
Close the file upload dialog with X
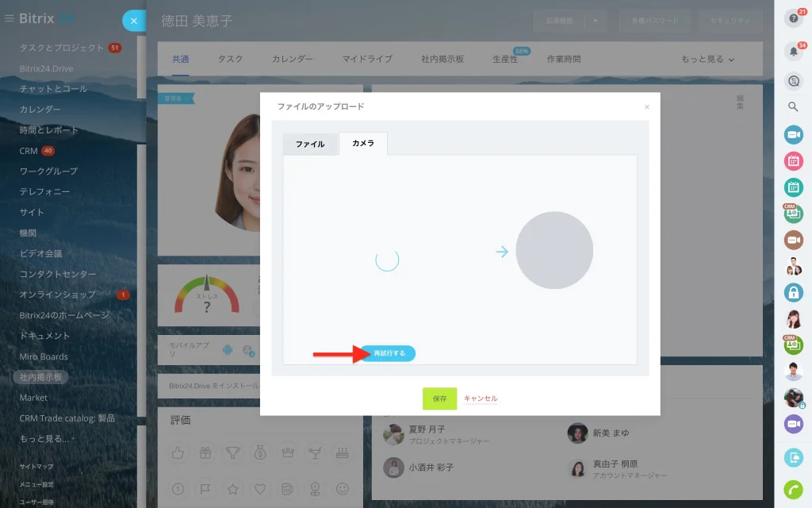coord(646,107)
